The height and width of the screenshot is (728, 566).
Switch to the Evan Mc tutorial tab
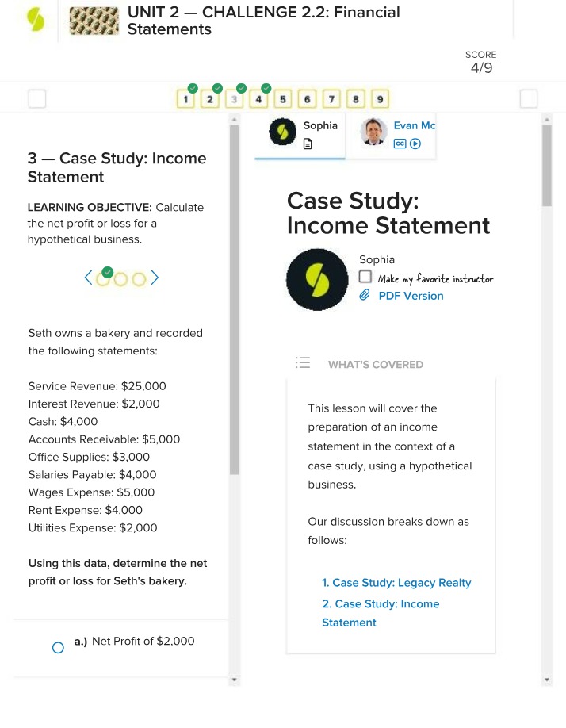[x=391, y=136]
